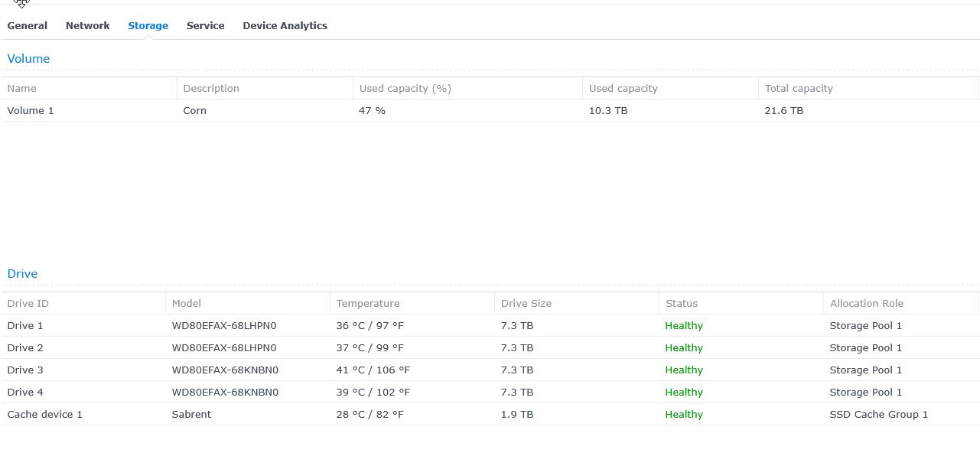Select the Cache device 1 row
This screenshot has width=980, height=453.
(44, 415)
